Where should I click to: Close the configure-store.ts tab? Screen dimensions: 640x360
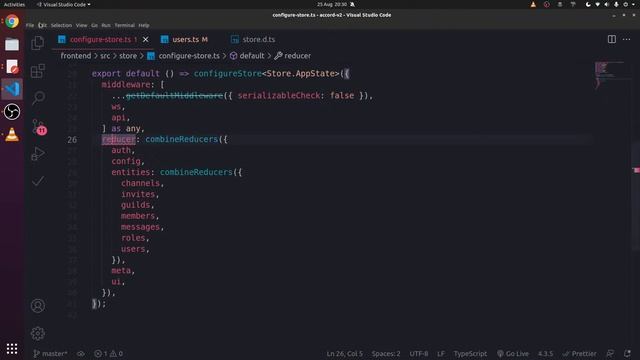[x=146, y=40]
